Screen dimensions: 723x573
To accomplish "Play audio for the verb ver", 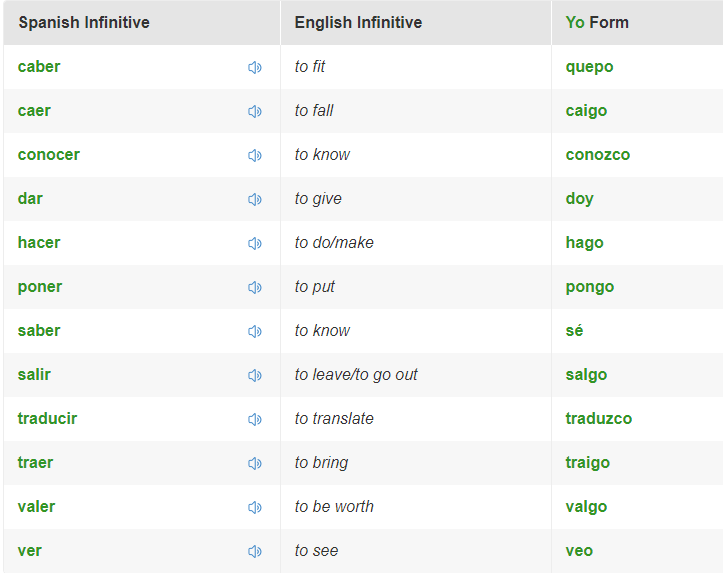I will [255, 551].
